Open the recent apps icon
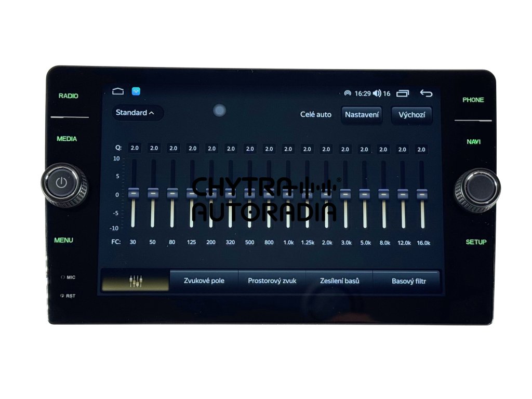This screenshot has width=532, height=399. [x=403, y=93]
